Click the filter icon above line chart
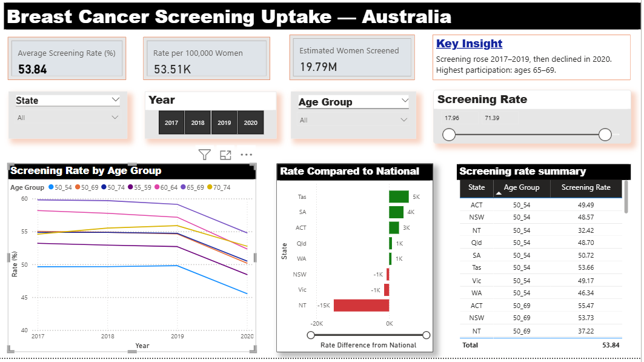Image resolution: width=644 pixels, height=362 pixels. click(205, 155)
